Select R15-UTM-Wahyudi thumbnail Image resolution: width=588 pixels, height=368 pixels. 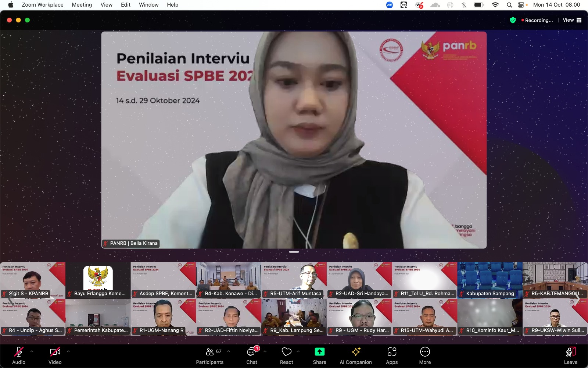tap(425, 316)
